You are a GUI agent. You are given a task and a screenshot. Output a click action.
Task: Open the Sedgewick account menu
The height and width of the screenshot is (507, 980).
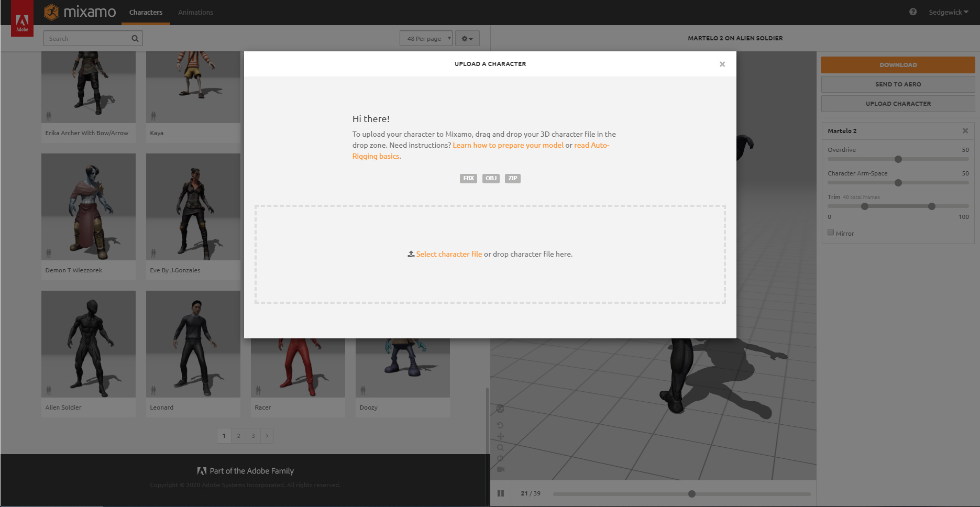click(948, 12)
